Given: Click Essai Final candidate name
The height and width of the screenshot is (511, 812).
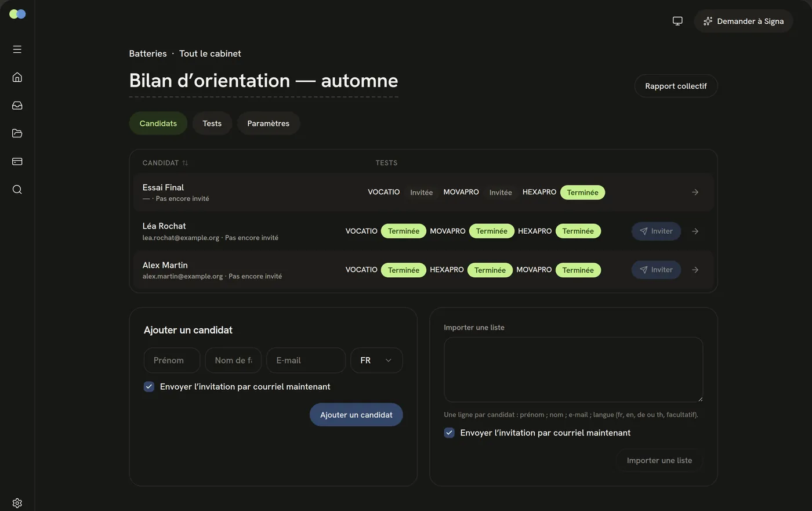Looking at the screenshot, I should point(163,187).
